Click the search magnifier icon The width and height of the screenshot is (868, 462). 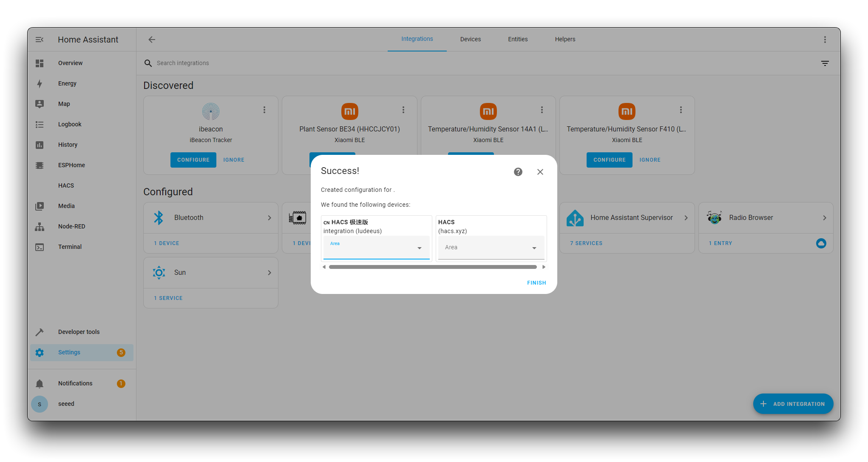tap(148, 63)
